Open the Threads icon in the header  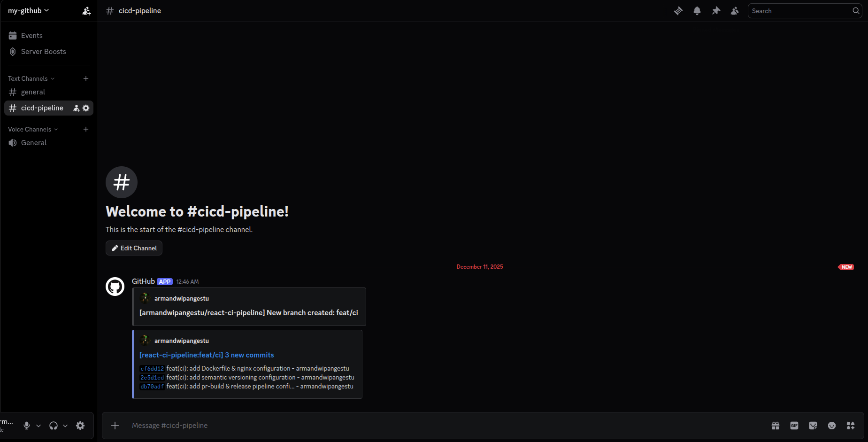(678, 10)
